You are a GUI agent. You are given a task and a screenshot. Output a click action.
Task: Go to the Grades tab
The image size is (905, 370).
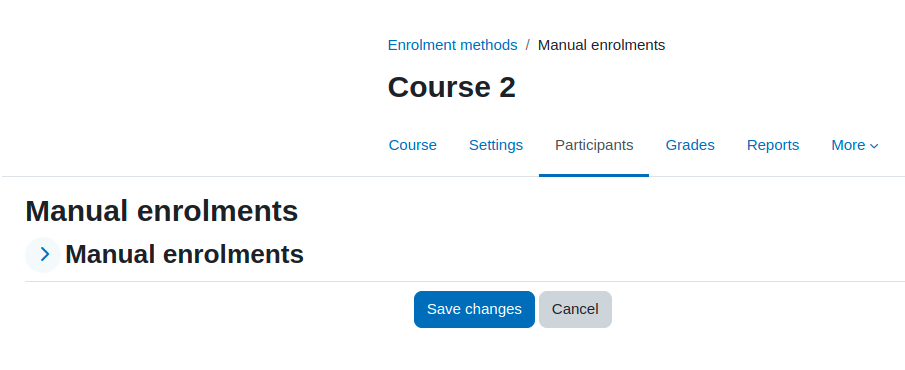pyautogui.click(x=690, y=145)
